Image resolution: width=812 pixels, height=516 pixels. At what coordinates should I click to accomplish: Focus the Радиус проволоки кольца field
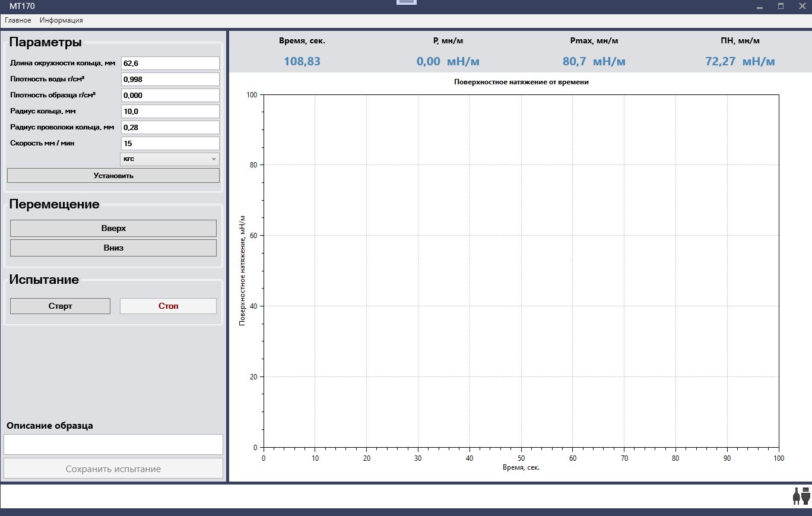click(170, 127)
